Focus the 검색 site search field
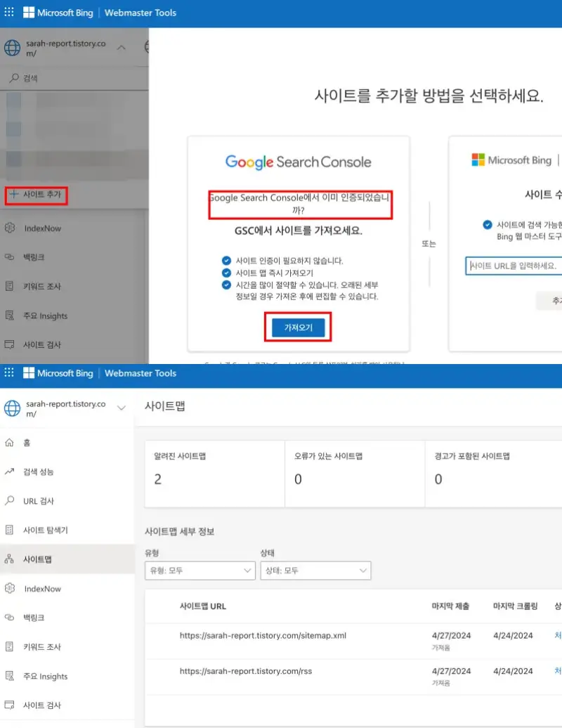Screen dimensions: 562x728 tap(74, 78)
